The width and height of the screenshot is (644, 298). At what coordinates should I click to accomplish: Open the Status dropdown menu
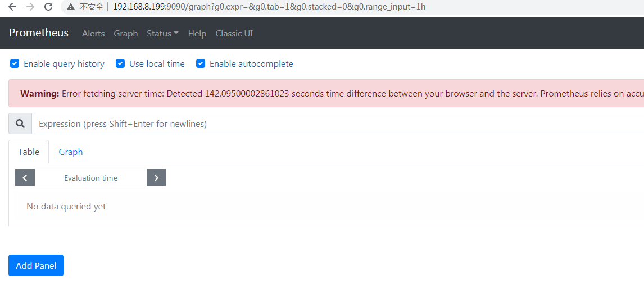(x=162, y=34)
